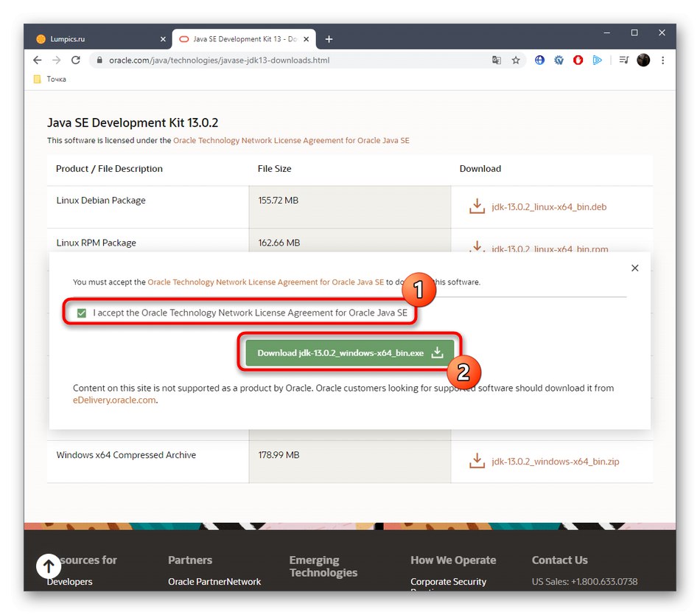Viewport: 700px width, 615px height.
Task: Click the address bar URL
Action: pyautogui.click(x=219, y=60)
